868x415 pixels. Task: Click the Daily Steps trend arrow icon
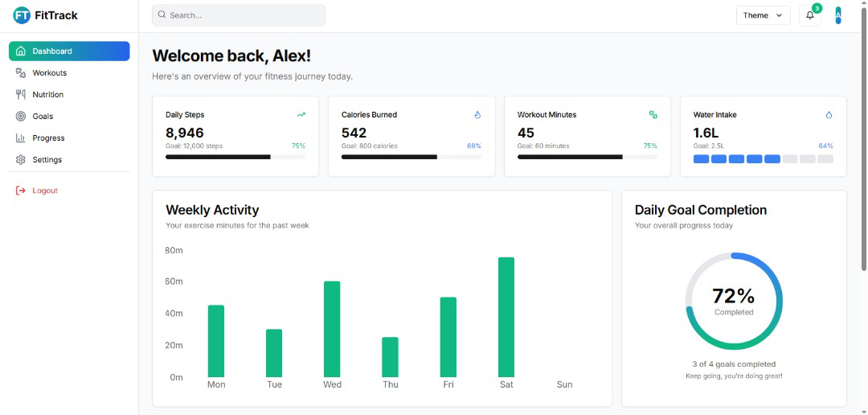pyautogui.click(x=301, y=115)
